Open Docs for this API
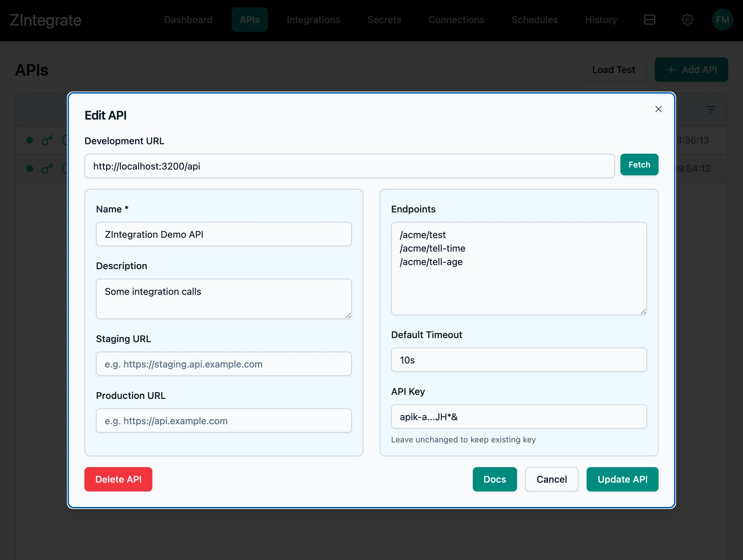 [x=494, y=479]
